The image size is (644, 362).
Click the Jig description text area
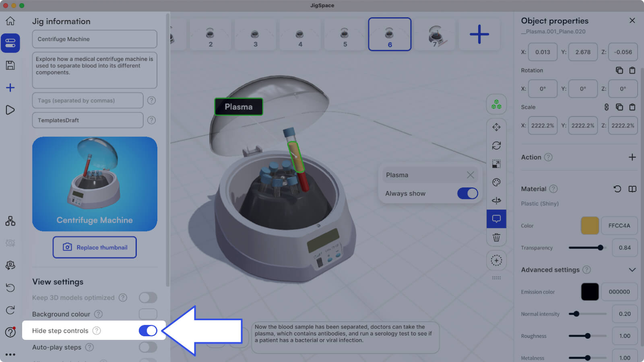pos(95,70)
